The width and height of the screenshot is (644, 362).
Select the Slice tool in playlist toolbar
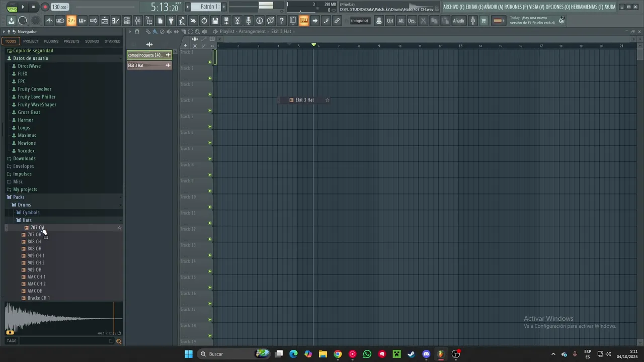pos(183,32)
